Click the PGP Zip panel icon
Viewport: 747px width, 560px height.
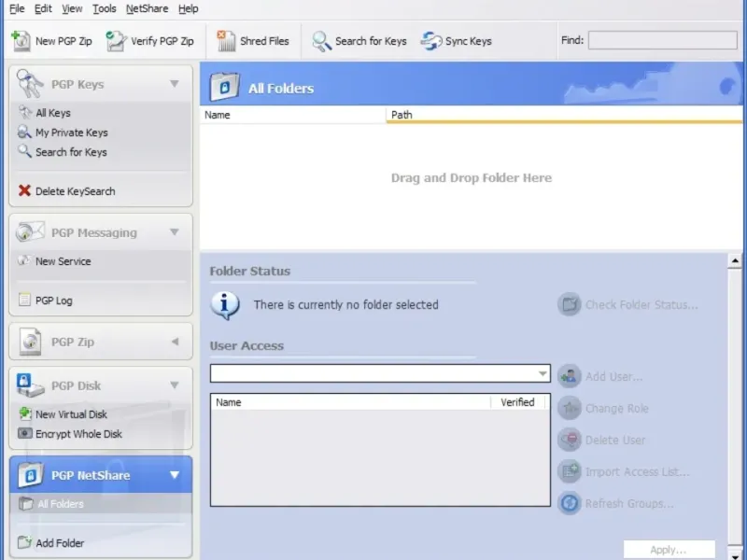(x=31, y=342)
